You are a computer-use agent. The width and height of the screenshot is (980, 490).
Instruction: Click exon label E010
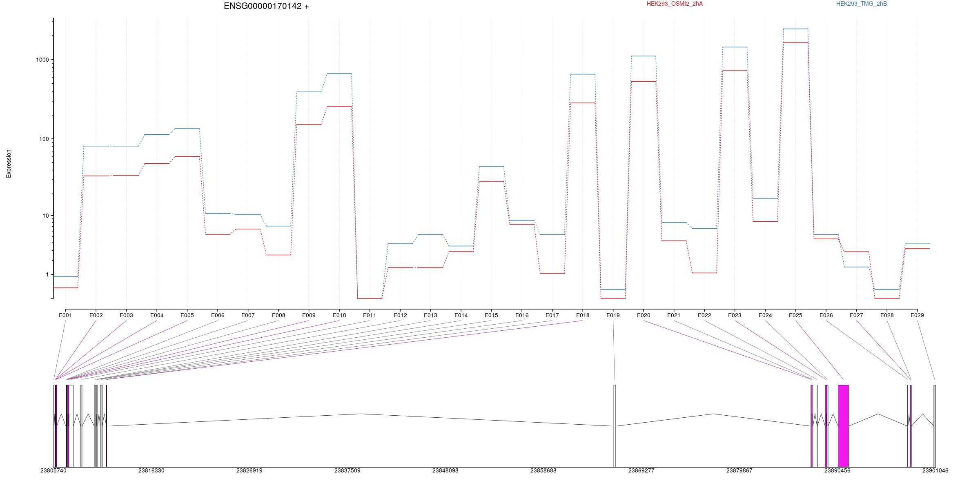[339, 315]
